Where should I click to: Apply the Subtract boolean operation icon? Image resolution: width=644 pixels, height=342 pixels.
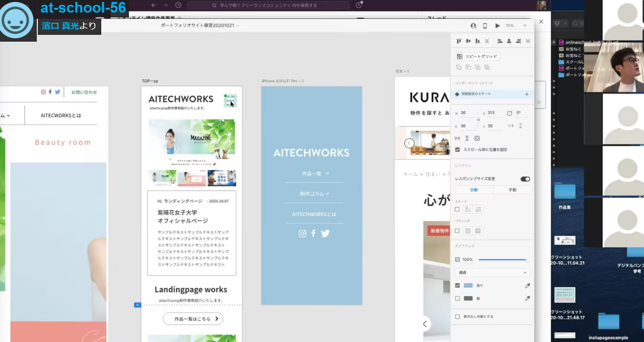click(468, 67)
